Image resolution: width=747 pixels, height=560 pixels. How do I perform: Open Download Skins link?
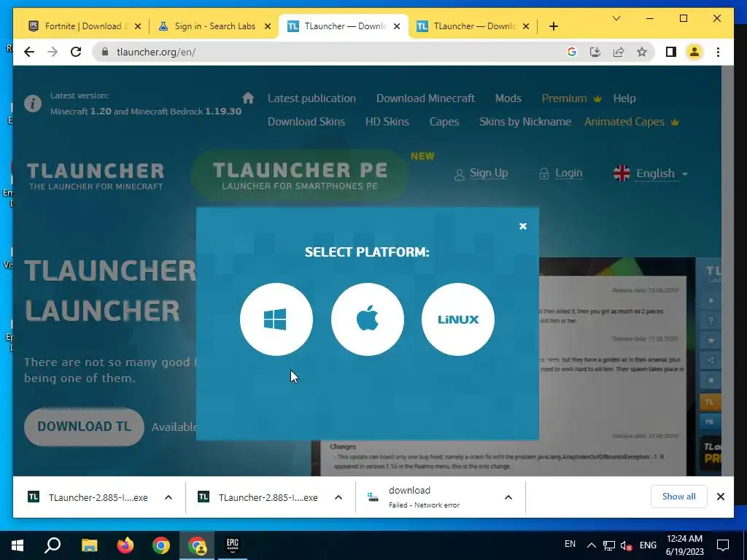pos(306,122)
